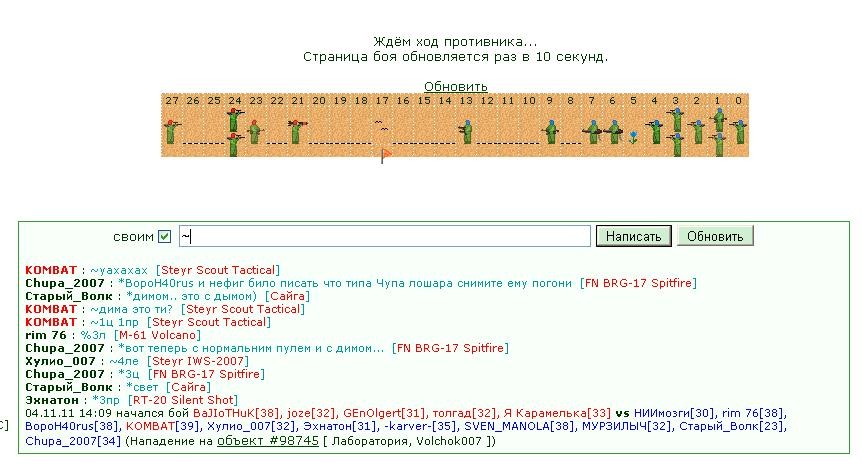The width and height of the screenshot is (862, 473).
Task: Open player BaJIoTHuK[38] in battle log
Action: click(237, 413)
